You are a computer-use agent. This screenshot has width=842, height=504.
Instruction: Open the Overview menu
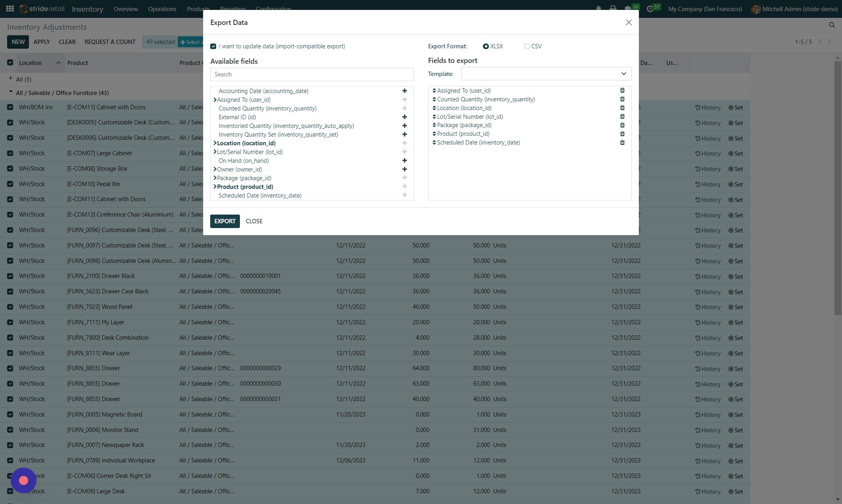tap(125, 9)
